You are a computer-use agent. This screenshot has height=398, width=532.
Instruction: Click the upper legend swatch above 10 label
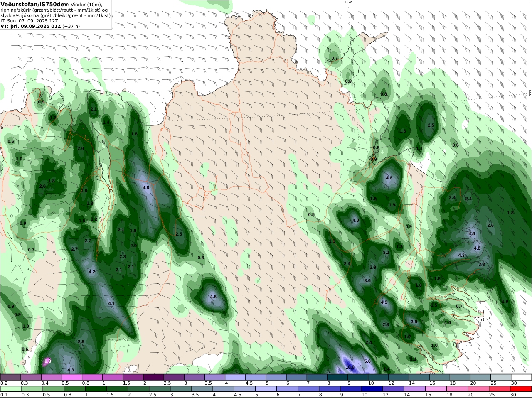point(378,377)
